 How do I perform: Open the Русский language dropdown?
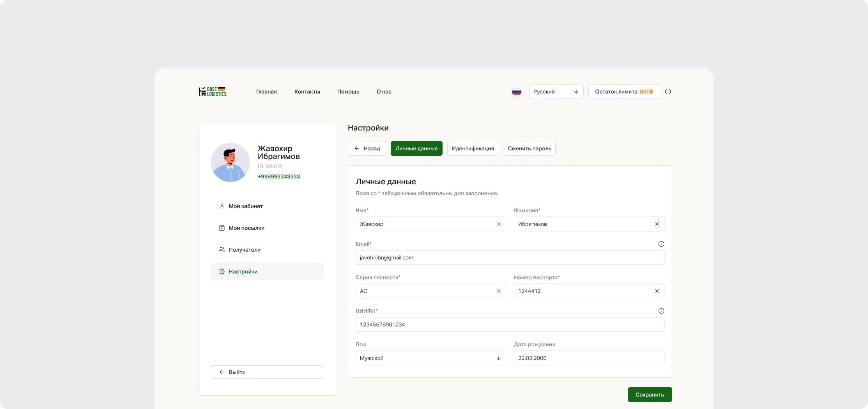tap(556, 92)
